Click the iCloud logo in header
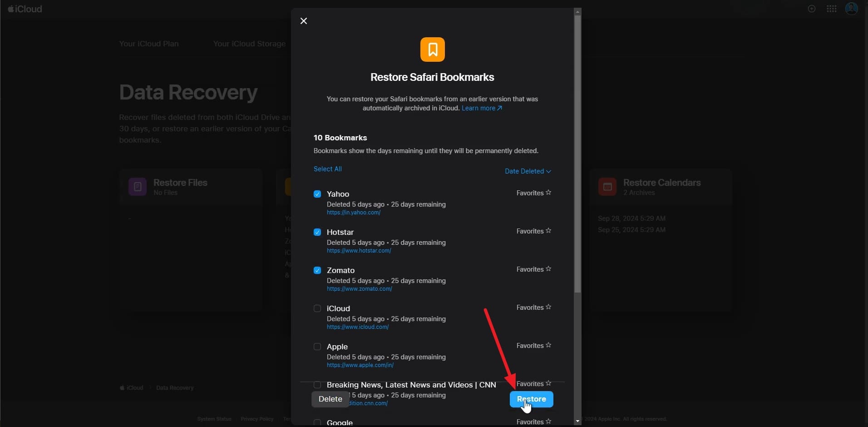Image resolution: width=868 pixels, height=427 pixels. pos(25,9)
